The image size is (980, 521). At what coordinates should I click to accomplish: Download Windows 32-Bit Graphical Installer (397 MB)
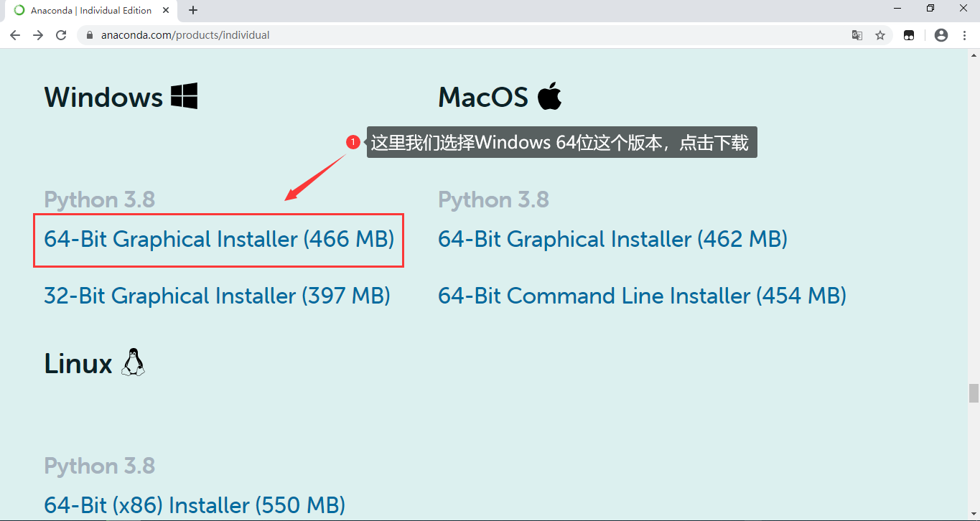(217, 296)
